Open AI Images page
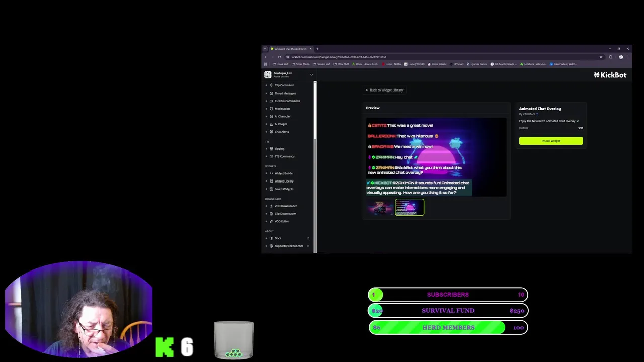The height and width of the screenshot is (362, 644). pyautogui.click(x=281, y=124)
